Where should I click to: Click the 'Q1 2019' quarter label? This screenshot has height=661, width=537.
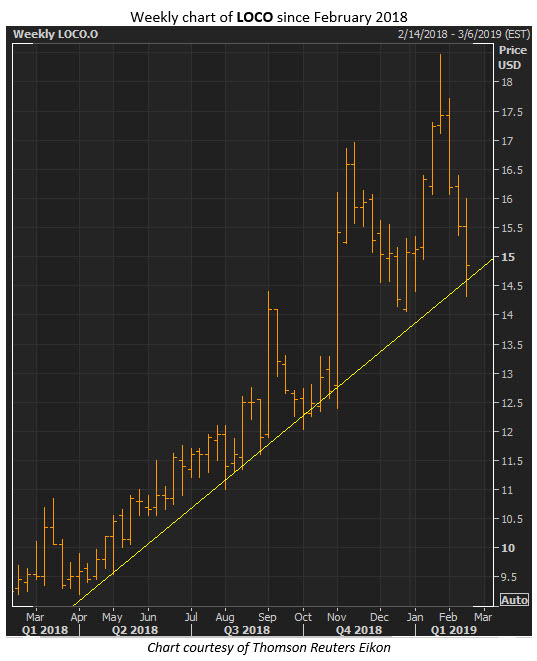click(454, 630)
